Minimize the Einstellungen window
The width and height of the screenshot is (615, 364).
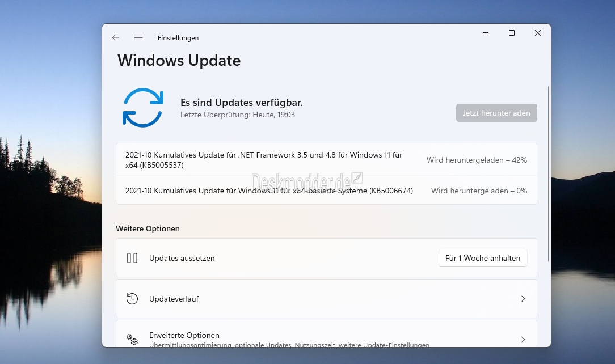(x=486, y=33)
